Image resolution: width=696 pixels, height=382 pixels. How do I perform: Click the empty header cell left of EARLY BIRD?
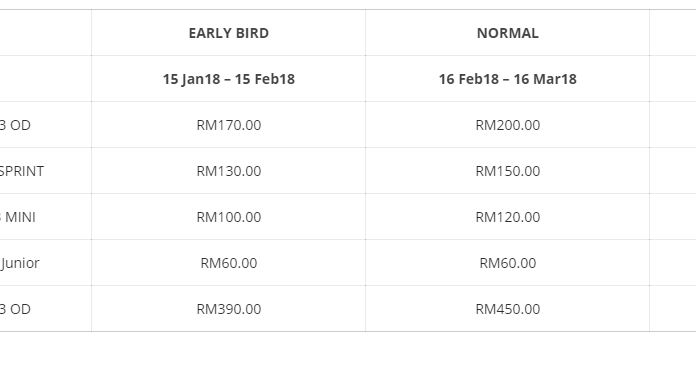pos(45,33)
